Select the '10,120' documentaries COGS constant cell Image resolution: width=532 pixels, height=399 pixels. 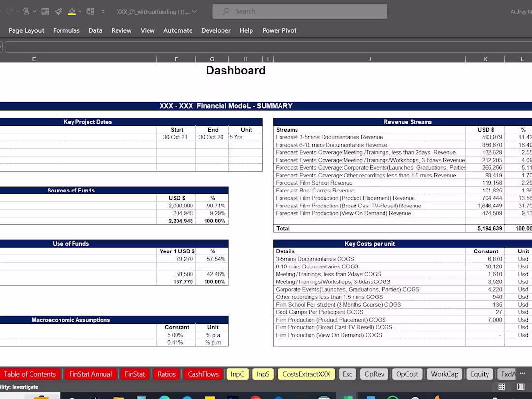(x=485, y=266)
